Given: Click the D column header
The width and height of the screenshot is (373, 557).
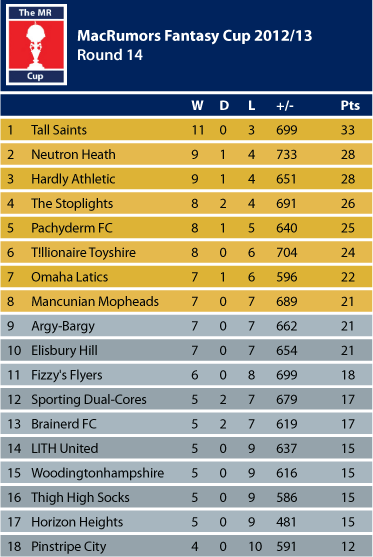Looking at the screenshot, I should 224,106.
